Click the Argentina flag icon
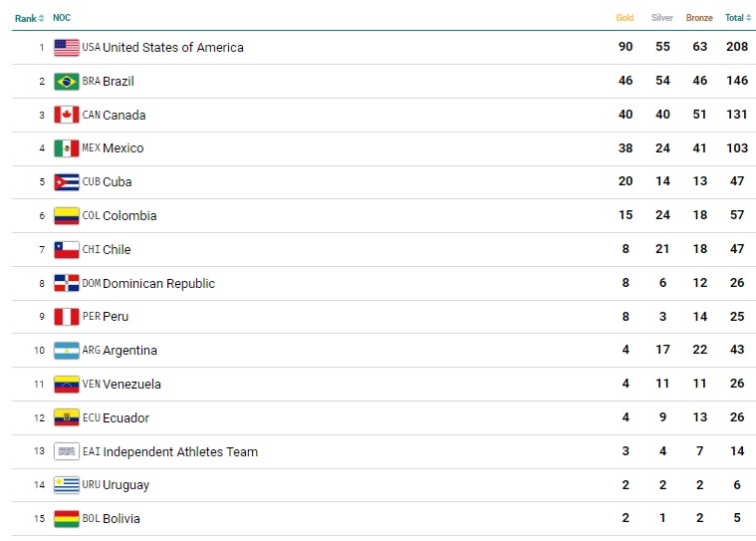756x541 pixels. pos(67,351)
